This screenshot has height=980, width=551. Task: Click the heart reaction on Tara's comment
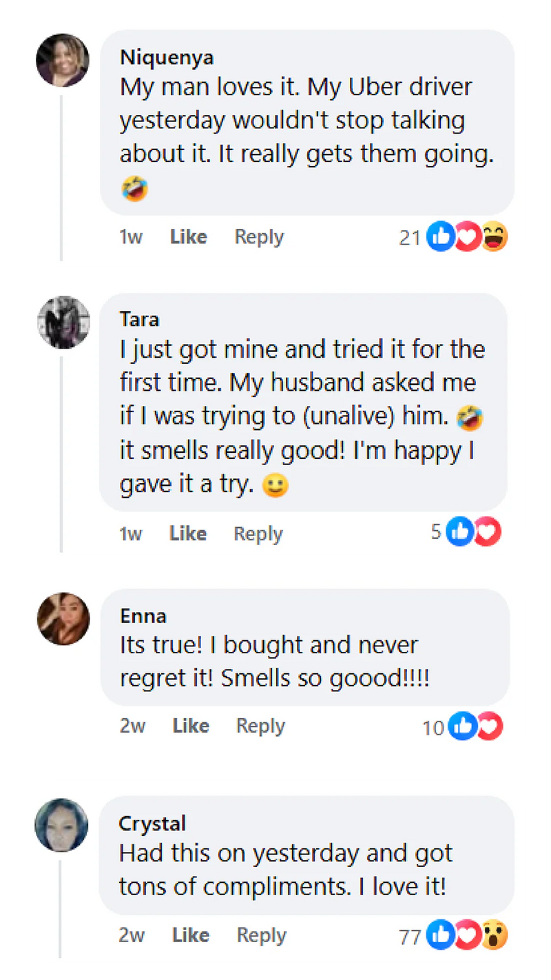tap(487, 532)
